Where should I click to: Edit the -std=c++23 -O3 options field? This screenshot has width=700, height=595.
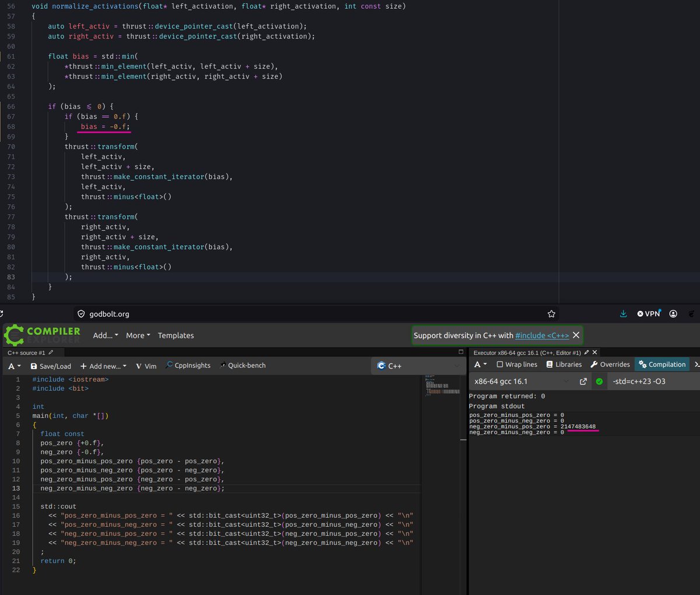point(654,381)
